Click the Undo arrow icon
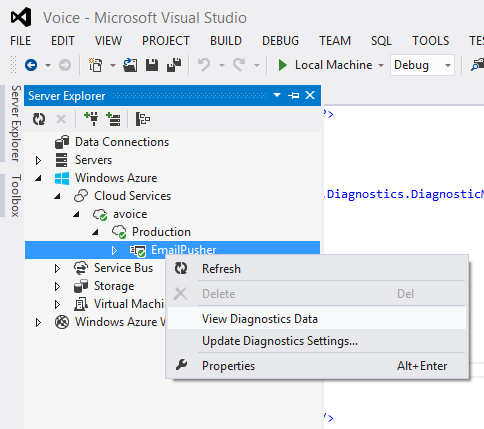 coord(204,65)
